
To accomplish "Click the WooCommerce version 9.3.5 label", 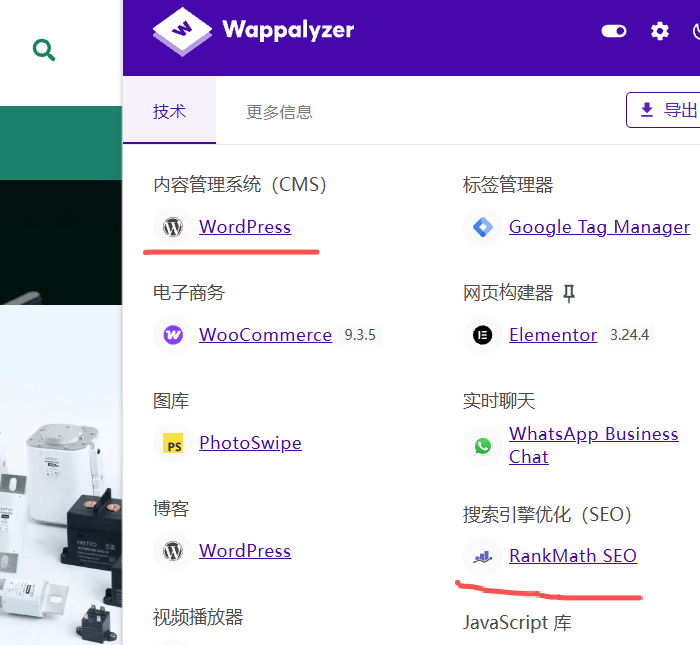I will point(360,335).
